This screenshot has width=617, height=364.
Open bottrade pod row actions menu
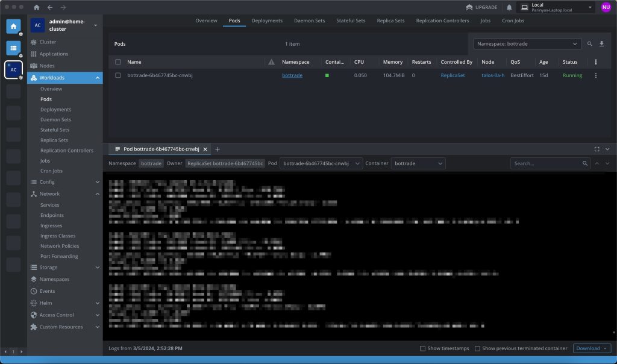pyautogui.click(x=596, y=75)
